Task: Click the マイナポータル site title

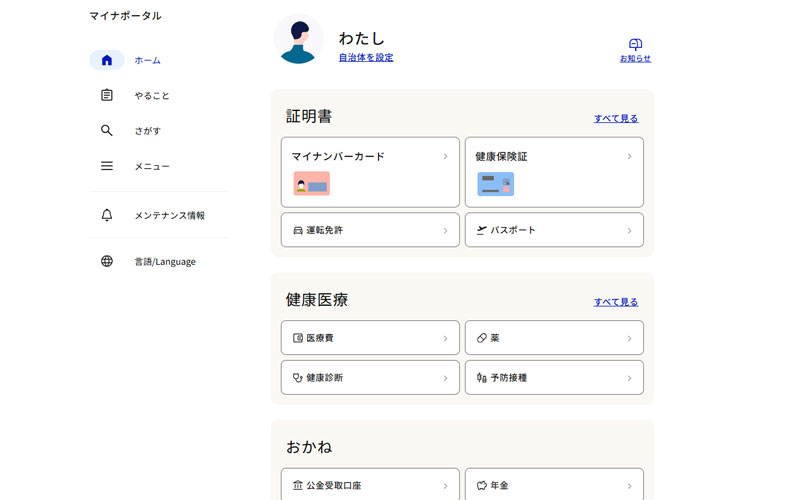Action: click(126, 16)
